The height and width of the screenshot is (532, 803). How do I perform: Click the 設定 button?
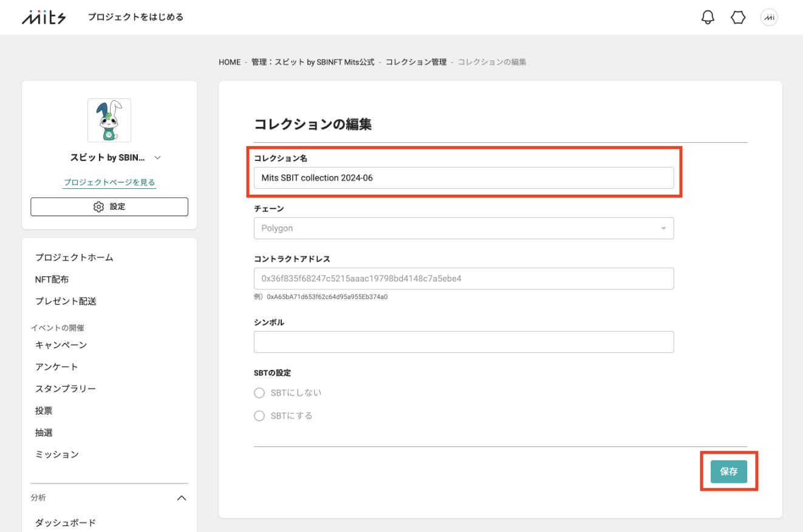109,206
